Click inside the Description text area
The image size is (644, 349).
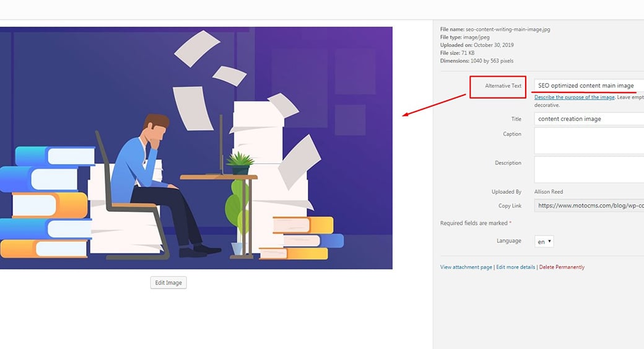pyautogui.click(x=588, y=169)
